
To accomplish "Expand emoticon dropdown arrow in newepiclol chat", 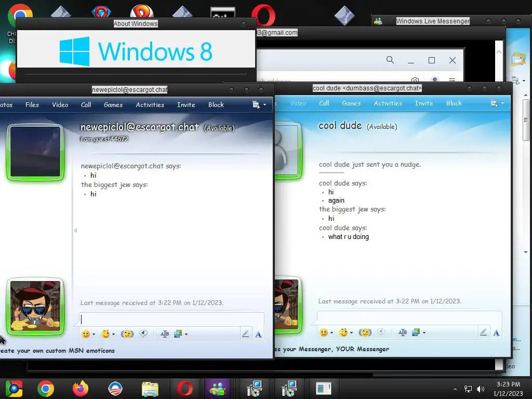I will (x=94, y=334).
